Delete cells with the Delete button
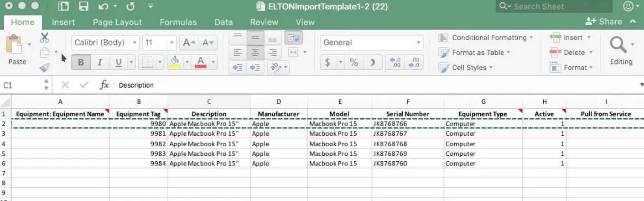 pos(571,53)
